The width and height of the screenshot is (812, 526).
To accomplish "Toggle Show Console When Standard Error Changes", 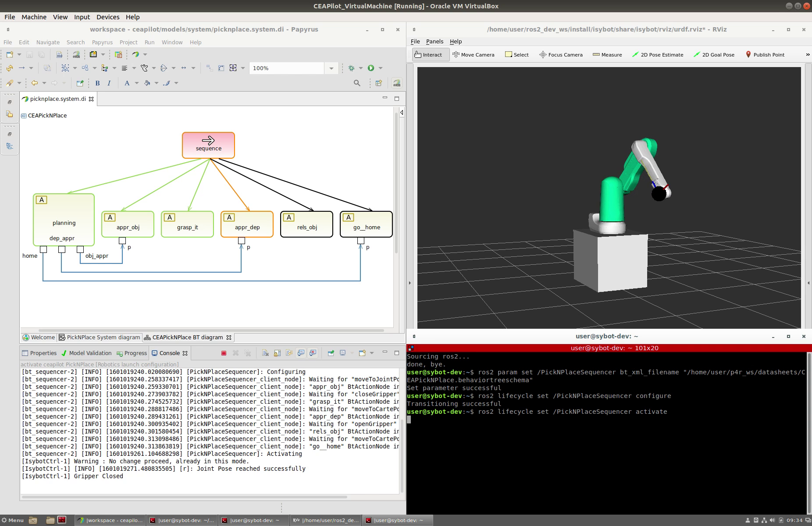I will tap(313, 353).
